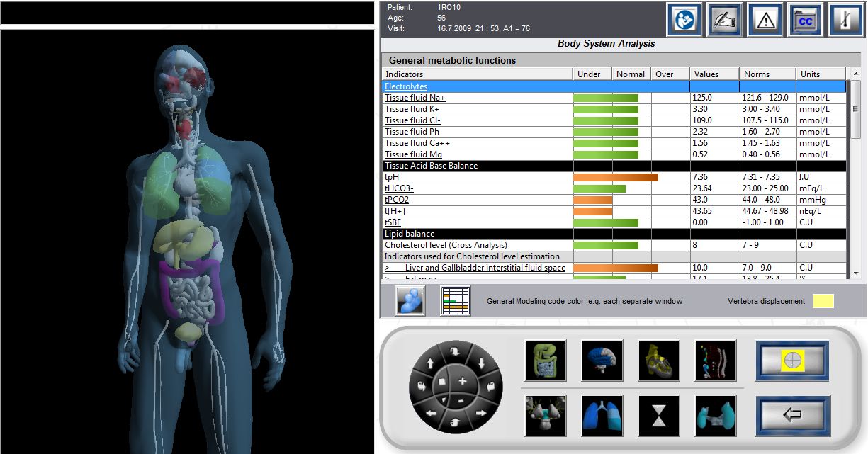Click the Vertebra displacement yellow swatch
This screenshot has height=454, width=868.
tap(823, 301)
